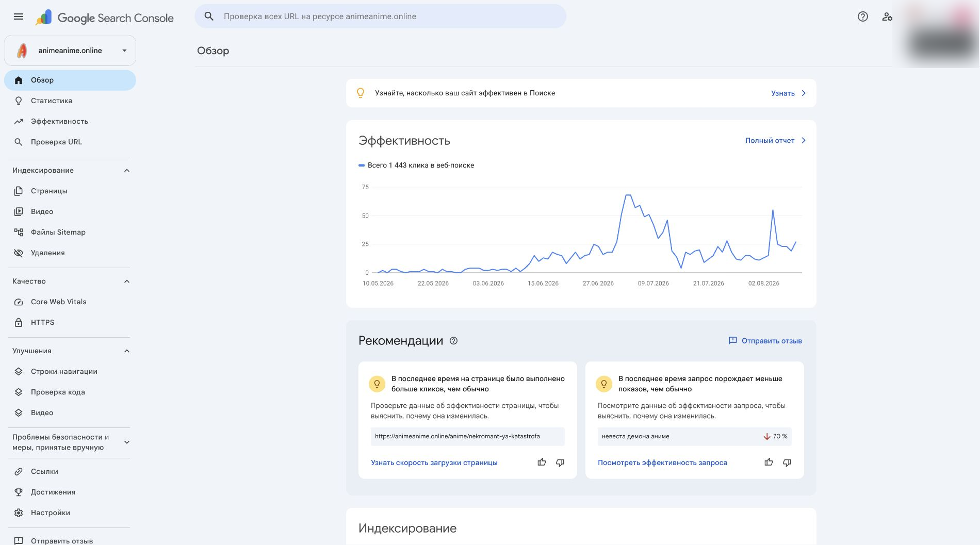Open Файлы Sitemap page
The image size is (980, 545).
[x=70, y=232]
